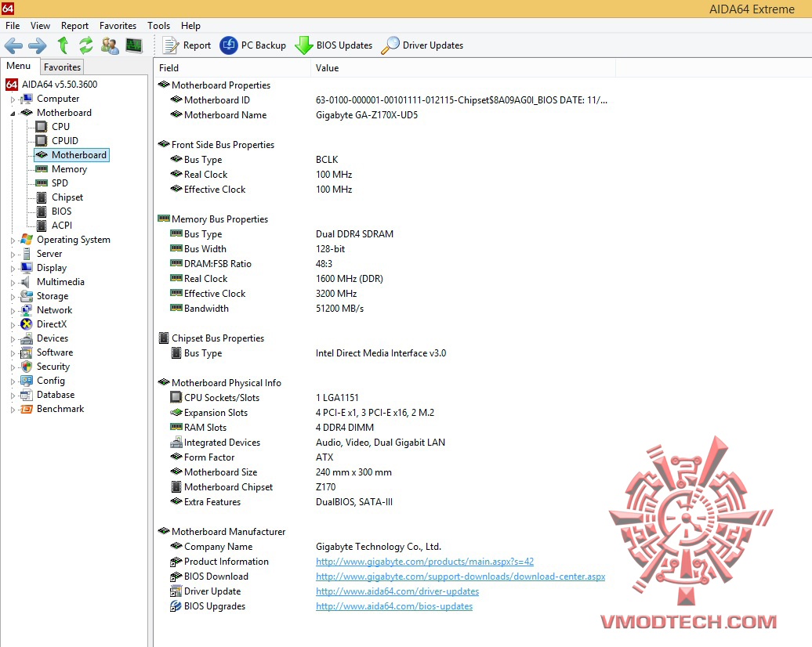Select the Benchmark category icon
Screen dimensions: 812x647
click(x=27, y=409)
